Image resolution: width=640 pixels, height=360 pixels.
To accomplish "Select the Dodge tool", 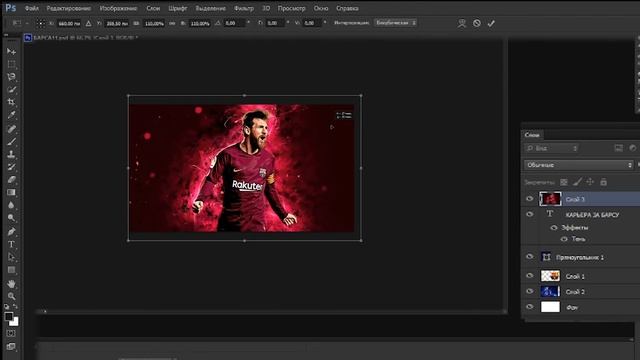I will (11, 218).
